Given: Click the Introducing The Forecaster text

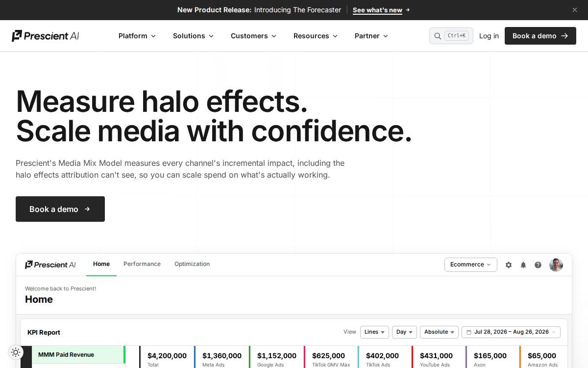Looking at the screenshot, I should point(297,10).
